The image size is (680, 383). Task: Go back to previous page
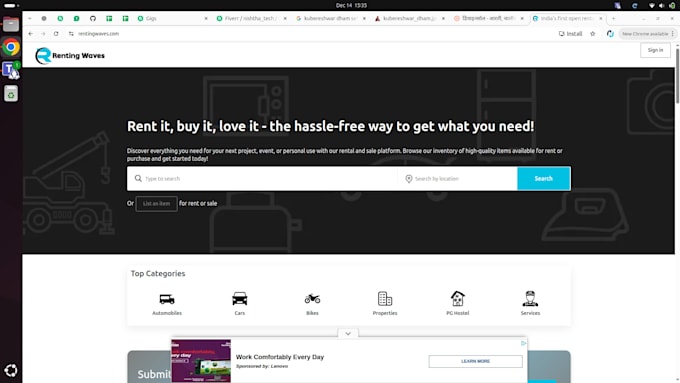click(x=30, y=33)
